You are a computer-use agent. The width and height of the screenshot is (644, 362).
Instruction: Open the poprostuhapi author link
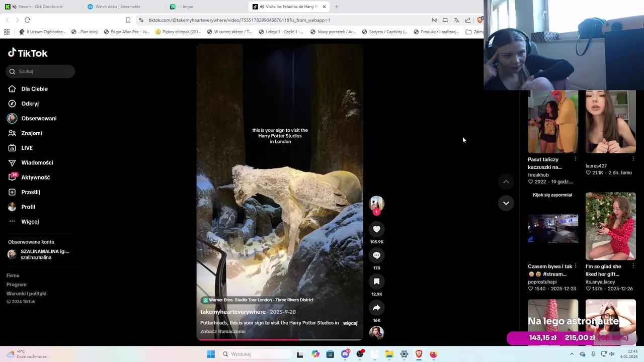click(x=542, y=282)
